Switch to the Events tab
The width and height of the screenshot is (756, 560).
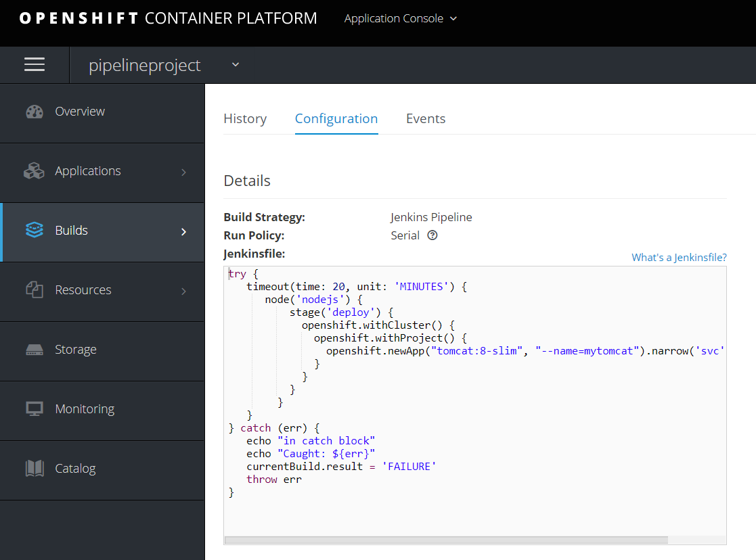click(x=426, y=119)
